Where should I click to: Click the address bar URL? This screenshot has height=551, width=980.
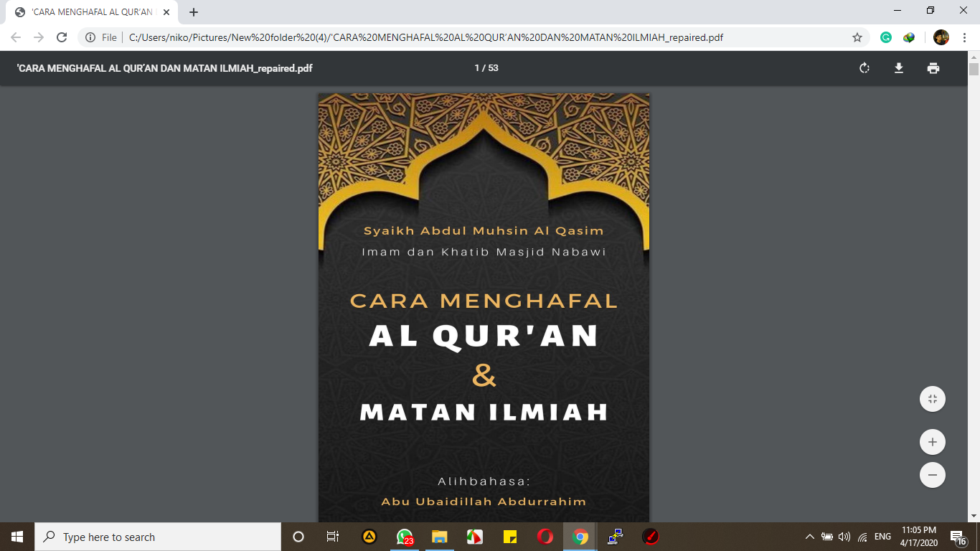coord(426,37)
